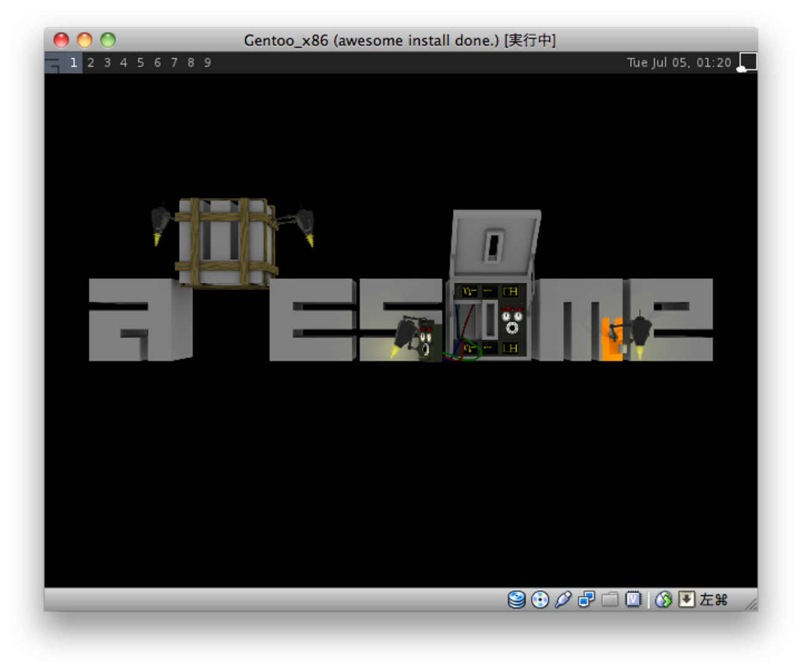
Task: Switch to awesome tag 6
Action: (x=157, y=63)
